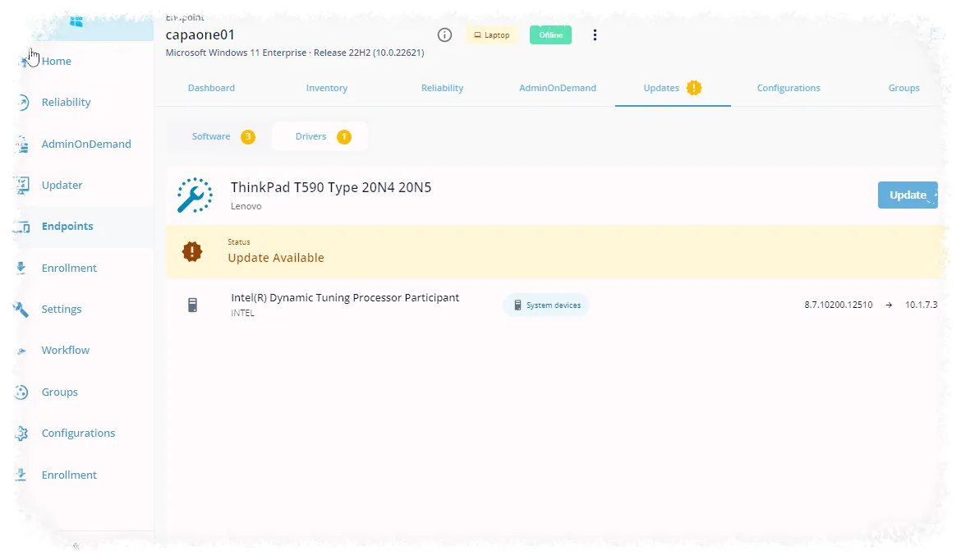
Task: Click the Updates tab warning badge
Action: (694, 88)
